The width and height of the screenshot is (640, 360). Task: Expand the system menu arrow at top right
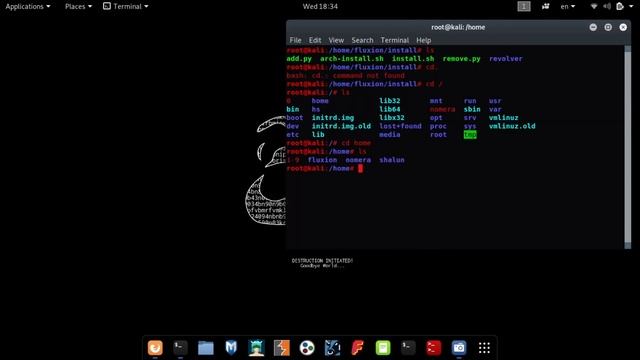tap(631, 7)
